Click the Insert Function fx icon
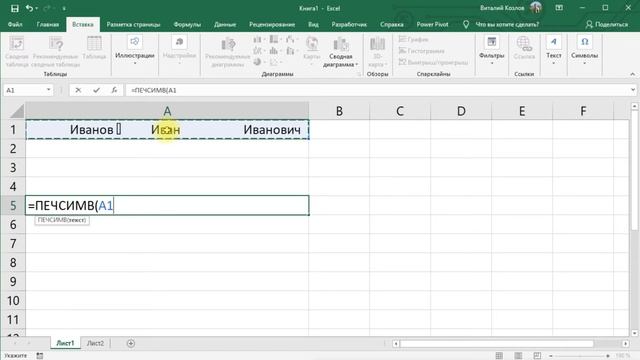The width and height of the screenshot is (640, 360). click(x=114, y=90)
